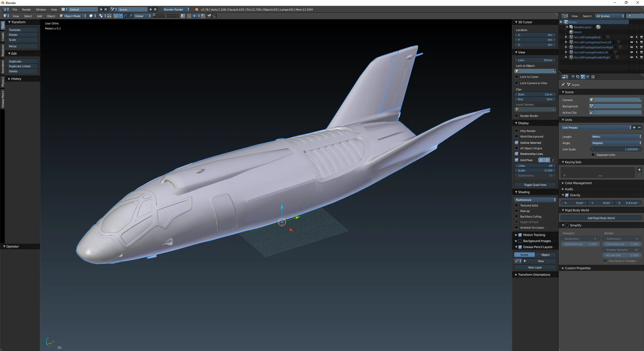This screenshot has width=644, height=351.
Task: Hide AircraftFuselageBody with its eye icon
Action: [631, 37]
